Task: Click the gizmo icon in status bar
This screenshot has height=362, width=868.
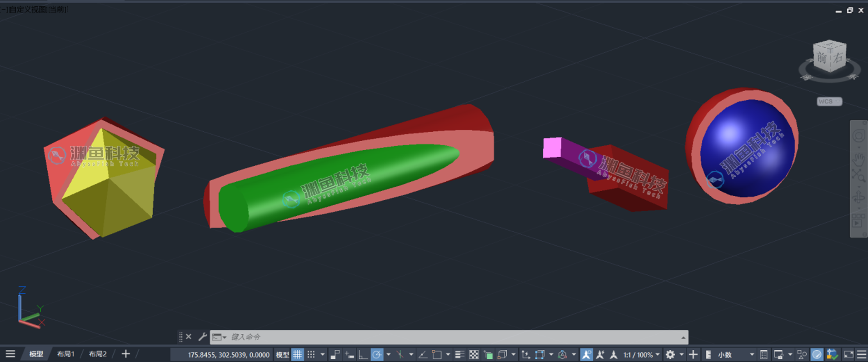Action: [562, 354]
